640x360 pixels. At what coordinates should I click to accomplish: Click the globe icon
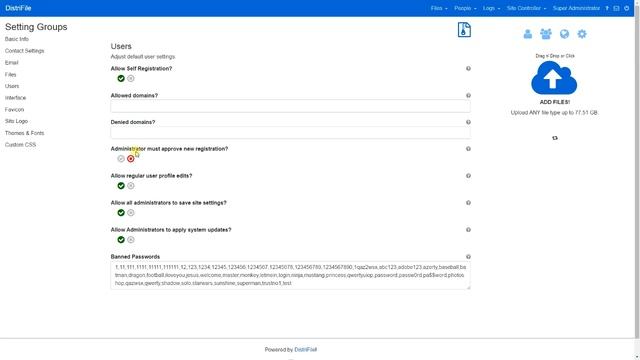pyautogui.click(x=564, y=34)
